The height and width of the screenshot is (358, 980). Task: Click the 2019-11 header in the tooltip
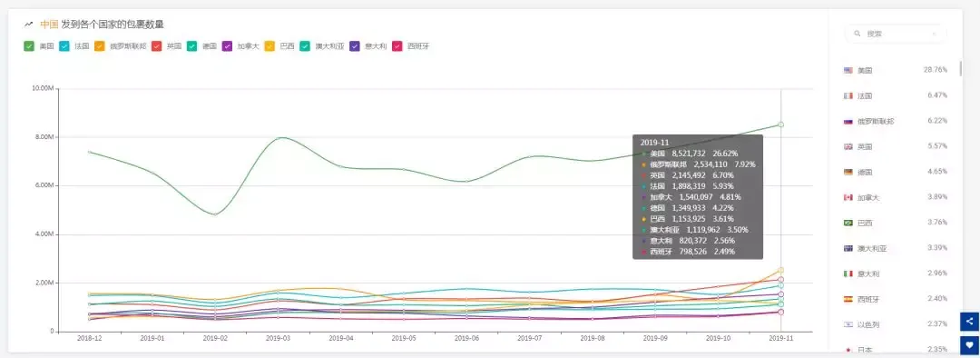[654, 143]
